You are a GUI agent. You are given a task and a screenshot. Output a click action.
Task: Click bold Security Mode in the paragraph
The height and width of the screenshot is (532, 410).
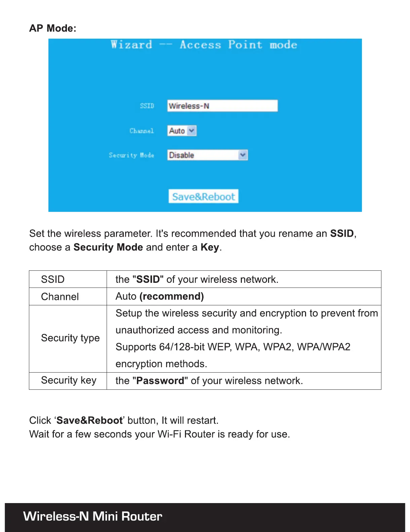pyautogui.click(x=108, y=247)
